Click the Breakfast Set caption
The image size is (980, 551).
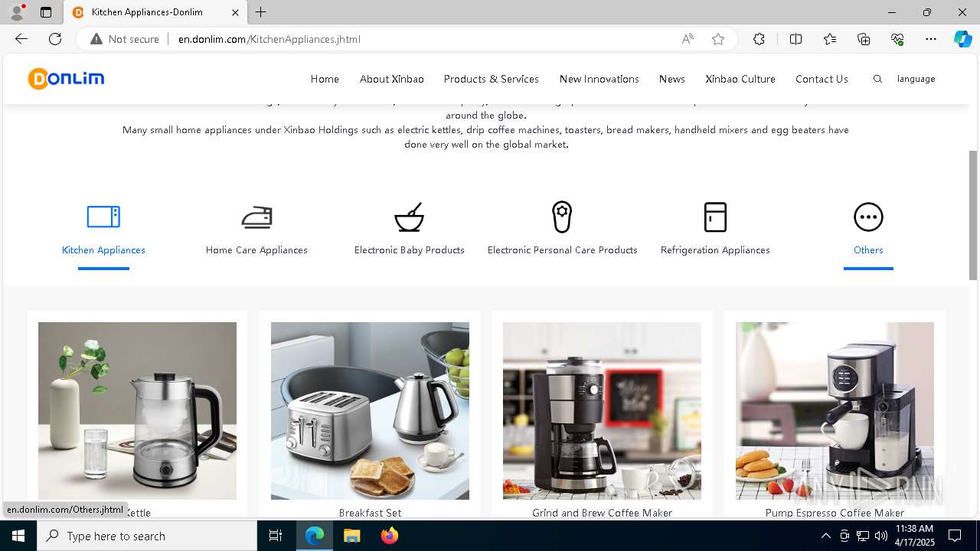click(370, 512)
